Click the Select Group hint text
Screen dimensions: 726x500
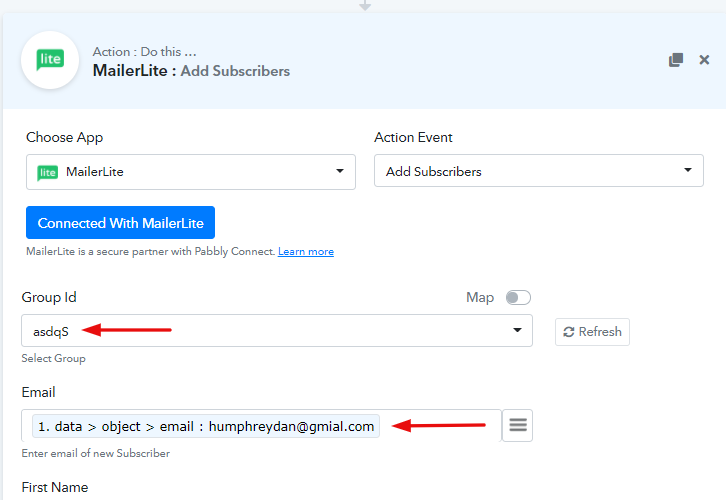click(53, 358)
